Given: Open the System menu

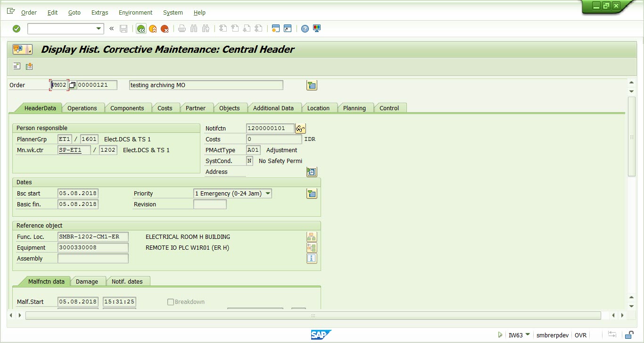Looking at the screenshot, I should [173, 13].
